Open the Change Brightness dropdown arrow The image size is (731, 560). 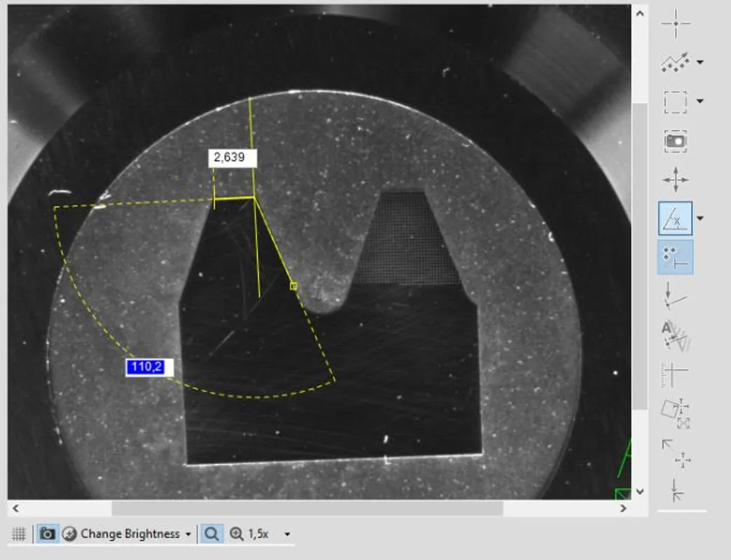188,534
